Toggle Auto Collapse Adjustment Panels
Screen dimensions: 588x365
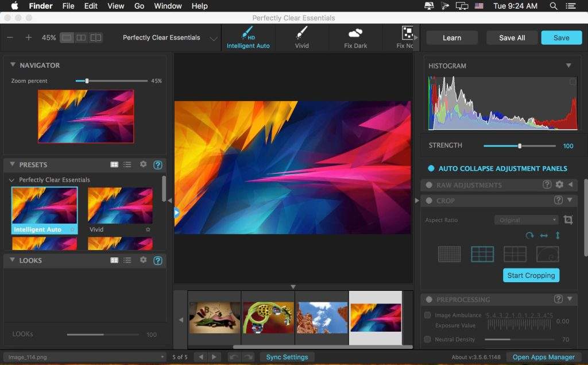click(431, 168)
